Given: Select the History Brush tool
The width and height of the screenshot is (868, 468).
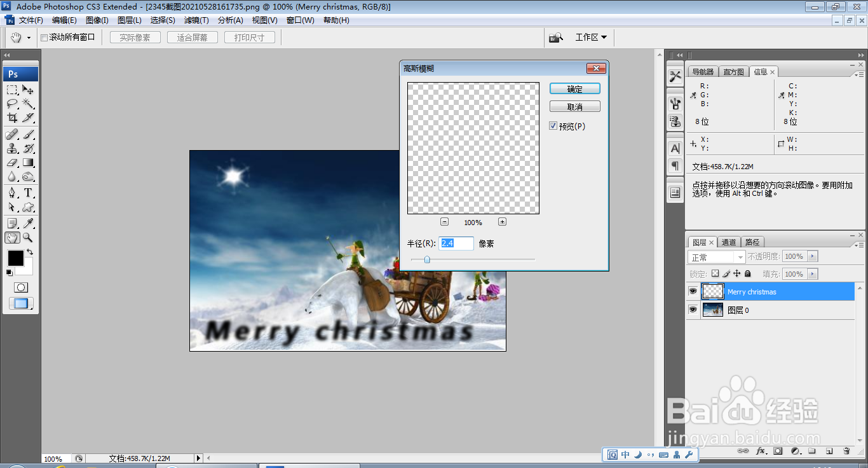Looking at the screenshot, I should [28, 149].
